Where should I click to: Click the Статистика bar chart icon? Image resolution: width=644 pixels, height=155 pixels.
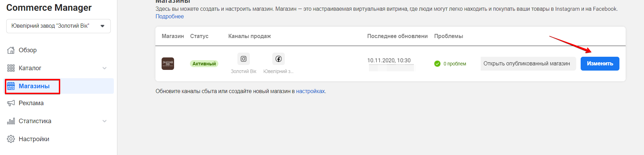pyautogui.click(x=11, y=121)
